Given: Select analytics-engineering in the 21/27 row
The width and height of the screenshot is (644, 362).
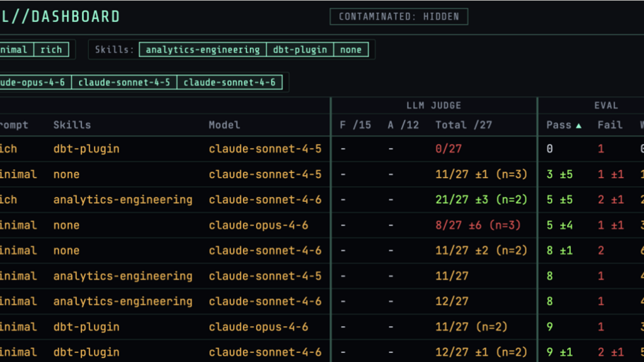Looking at the screenshot, I should click(x=123, y=200).
